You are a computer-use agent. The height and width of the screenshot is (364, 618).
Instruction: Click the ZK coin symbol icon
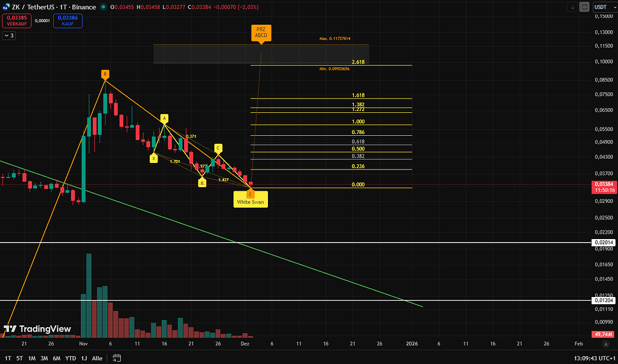click(x=7, y=7)
